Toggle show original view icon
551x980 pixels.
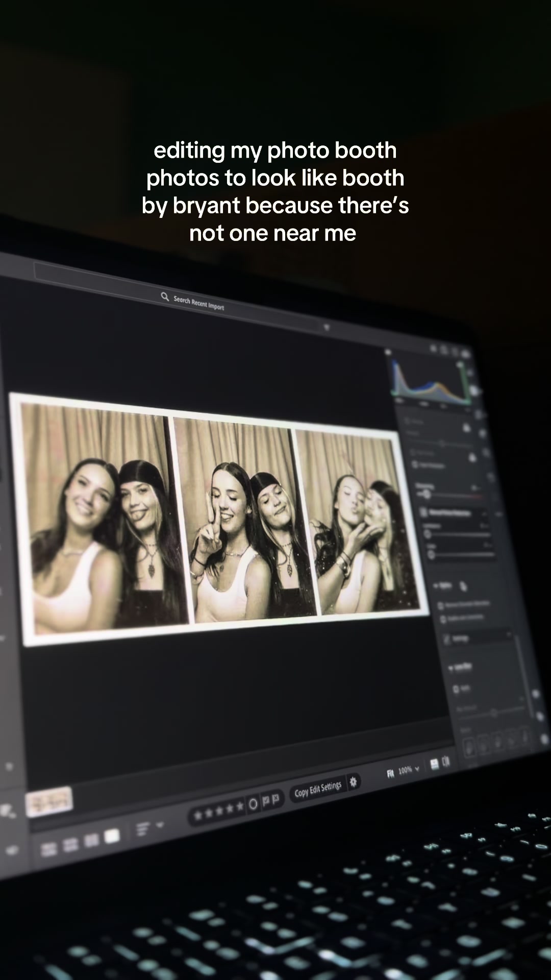[434, 764]
